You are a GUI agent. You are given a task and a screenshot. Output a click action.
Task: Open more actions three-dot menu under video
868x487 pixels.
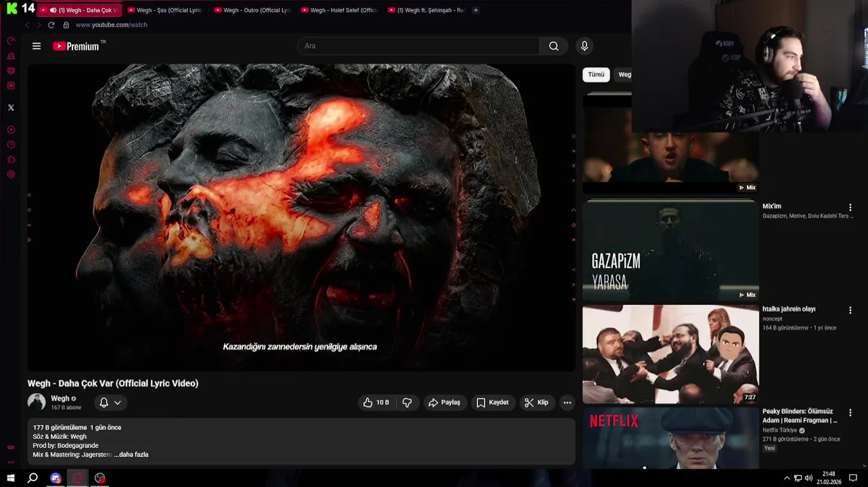pyautogui.click(x=567, y=402)
